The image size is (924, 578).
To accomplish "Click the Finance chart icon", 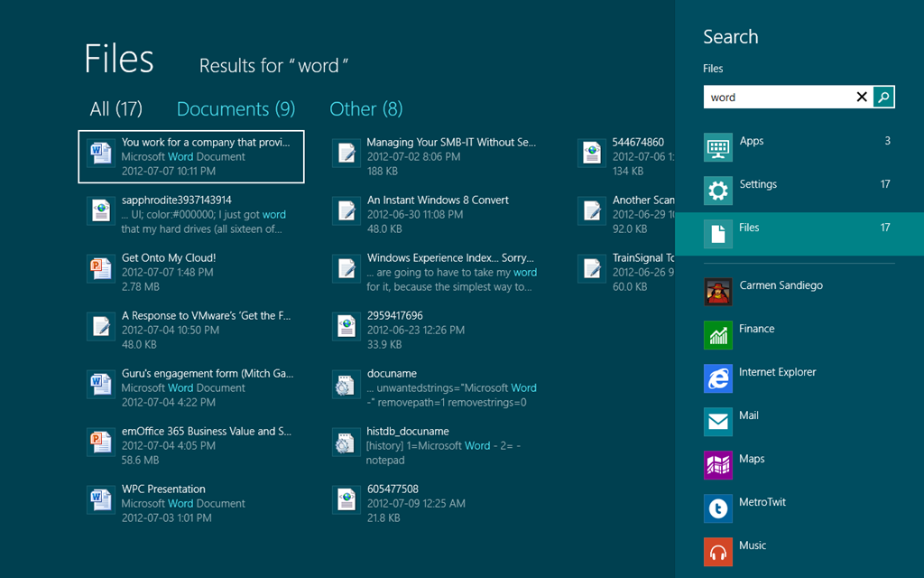I will click(718, 335).
